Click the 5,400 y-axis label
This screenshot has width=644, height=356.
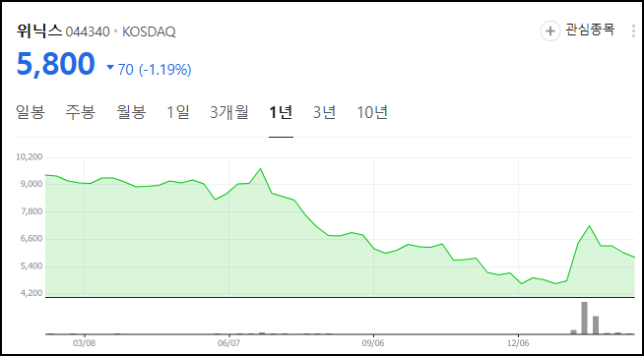tap(32, 267)
